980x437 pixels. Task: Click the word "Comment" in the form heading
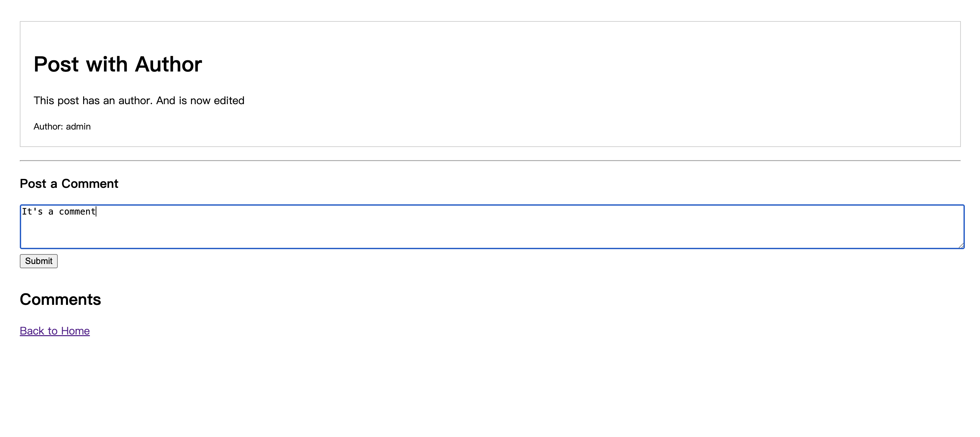(x=90, y=184)
